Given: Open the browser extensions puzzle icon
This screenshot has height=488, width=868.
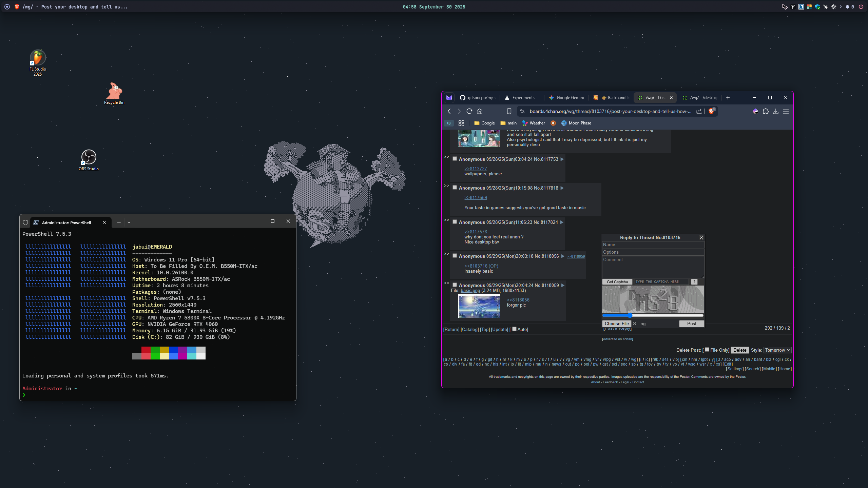Looking at the screenshot, I should click(x=766, y=111).
